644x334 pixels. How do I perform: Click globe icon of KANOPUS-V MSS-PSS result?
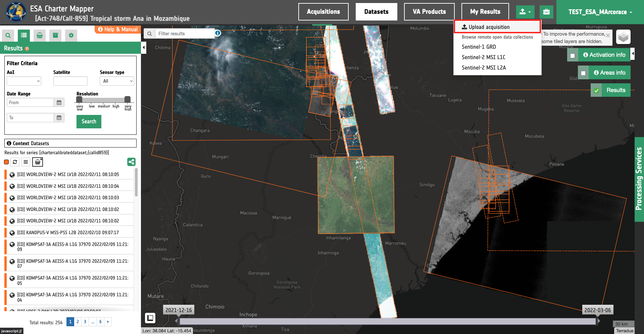click(x=12, y=233)
